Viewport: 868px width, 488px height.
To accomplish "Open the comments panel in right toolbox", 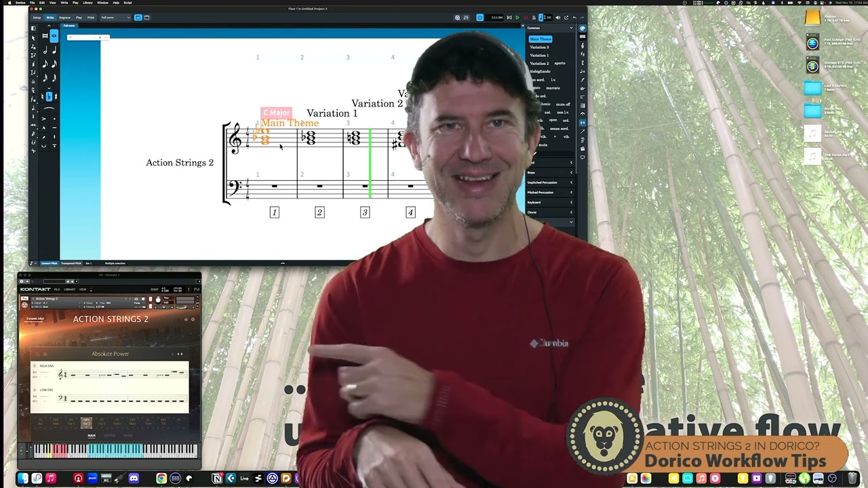I will 583,157.
